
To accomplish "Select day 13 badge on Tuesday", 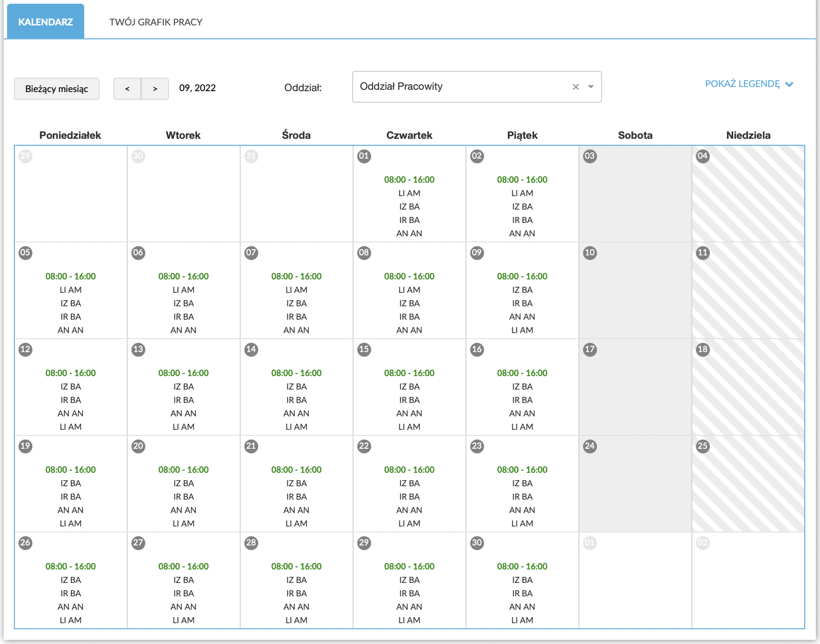I will pyautogui.click(x=138, y=349).
